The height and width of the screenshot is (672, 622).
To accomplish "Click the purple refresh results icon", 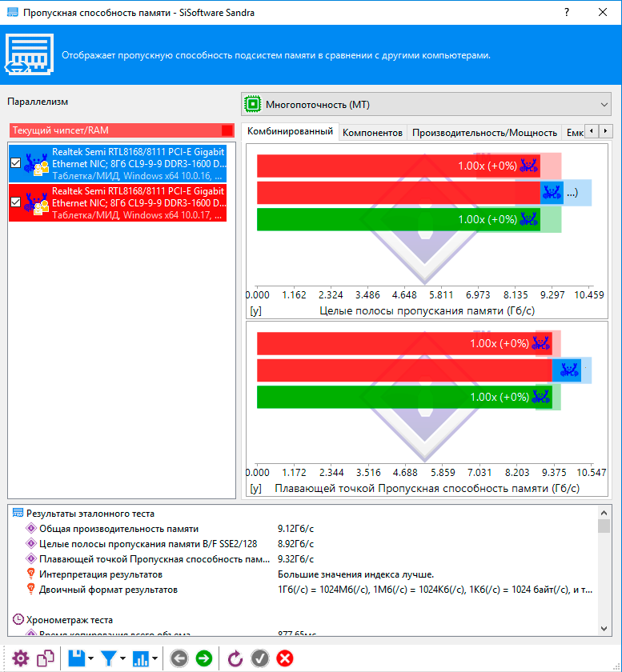I will [235, 658].
